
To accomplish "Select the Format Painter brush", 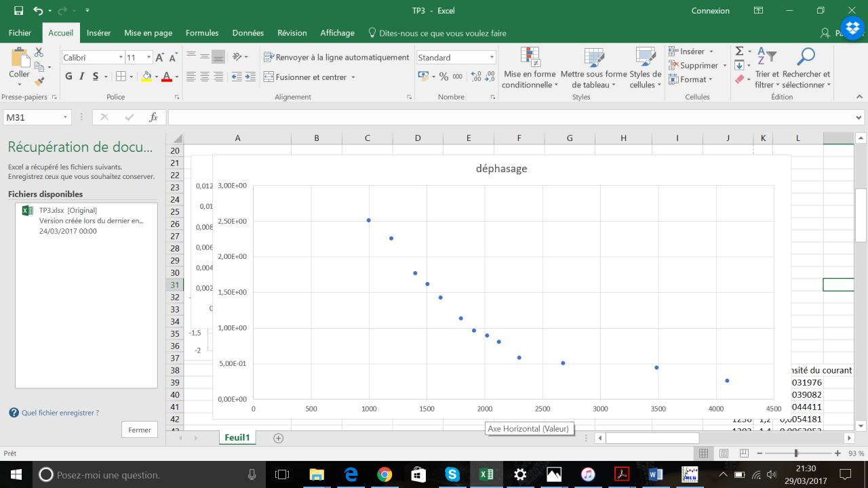I will 39,81.
